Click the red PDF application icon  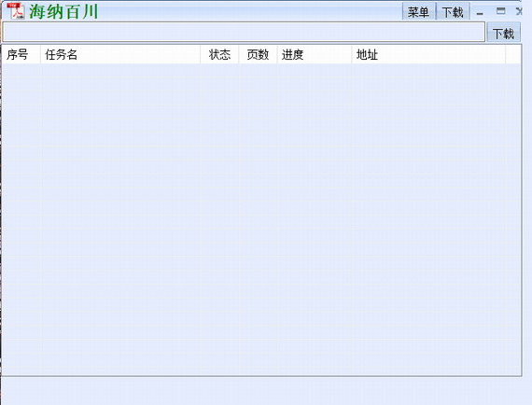click(16, 10)
